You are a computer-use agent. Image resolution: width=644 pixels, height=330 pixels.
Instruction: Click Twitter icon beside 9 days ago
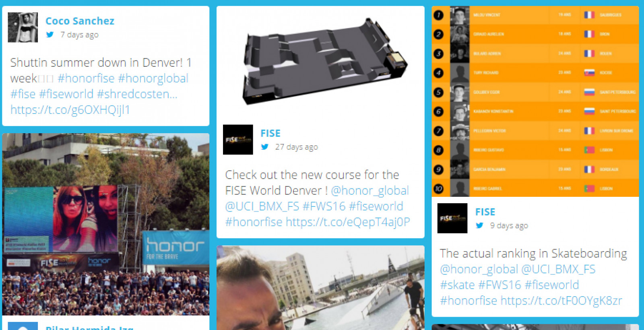[x=479, y=225]
